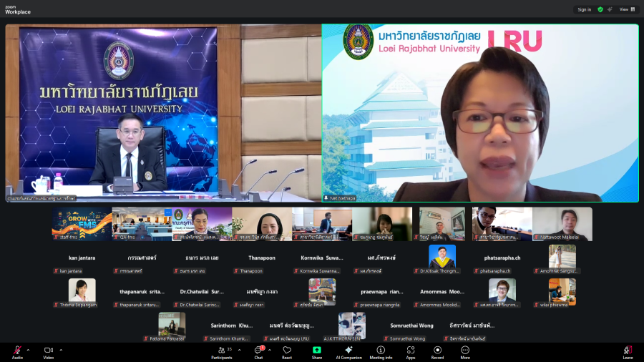This screenshot has height=362, width=644.
Task: Select Dr.Kitisak's graduation photo tile
Action: [x=442, y=258]
